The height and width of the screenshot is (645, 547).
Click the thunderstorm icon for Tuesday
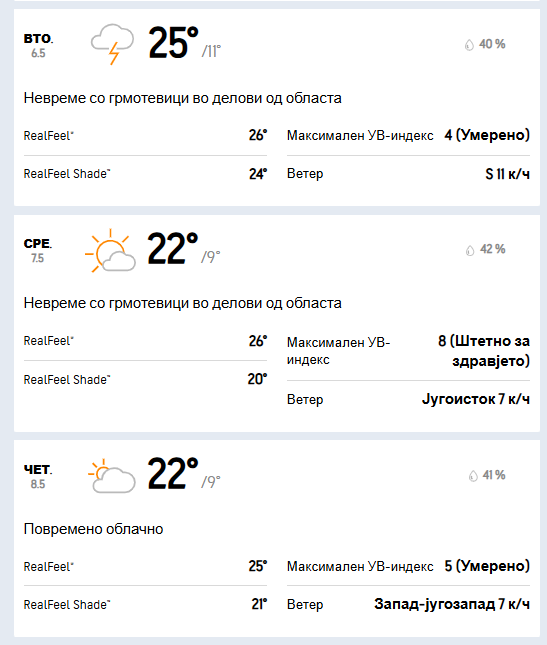pyautogui.click(x=112, y=44)
